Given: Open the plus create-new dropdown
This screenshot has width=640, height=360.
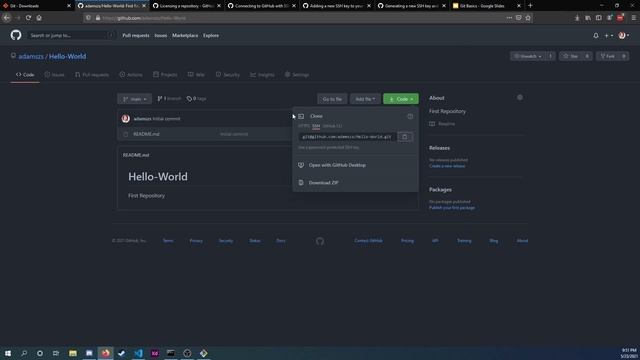Looking at the screenshot, I should 608,36.
